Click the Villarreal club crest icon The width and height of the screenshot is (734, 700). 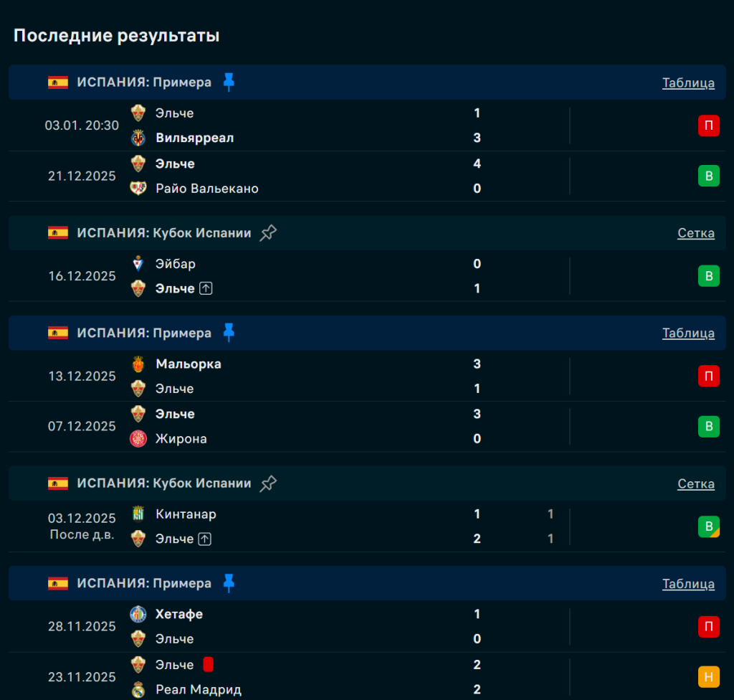(x=138, y=138)
